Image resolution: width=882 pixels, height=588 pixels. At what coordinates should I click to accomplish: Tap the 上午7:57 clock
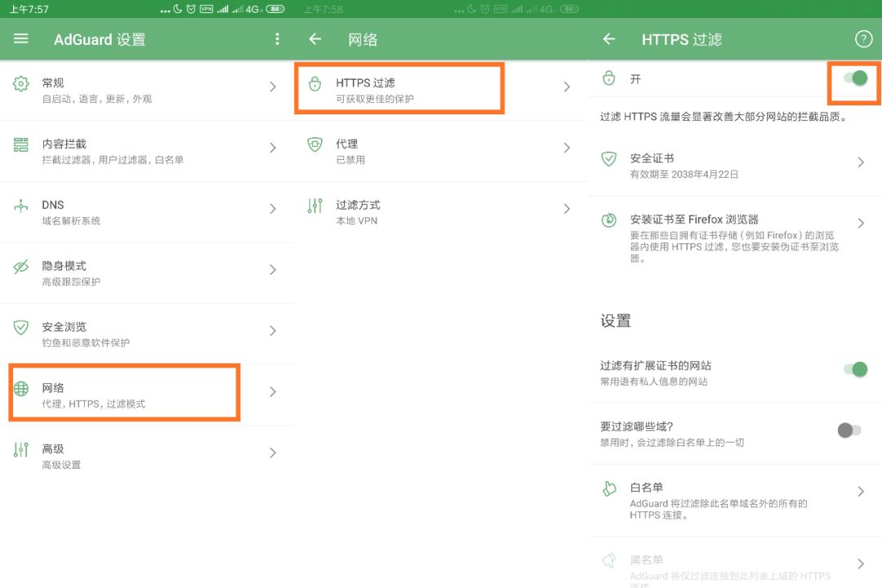pyautogui.click(x=29, y=9)
